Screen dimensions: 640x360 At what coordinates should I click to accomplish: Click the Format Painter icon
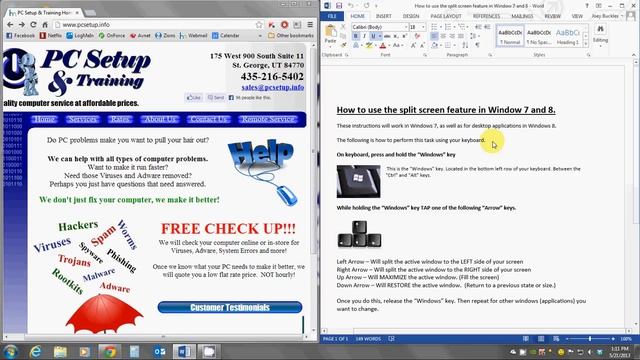tap(343, 45)
